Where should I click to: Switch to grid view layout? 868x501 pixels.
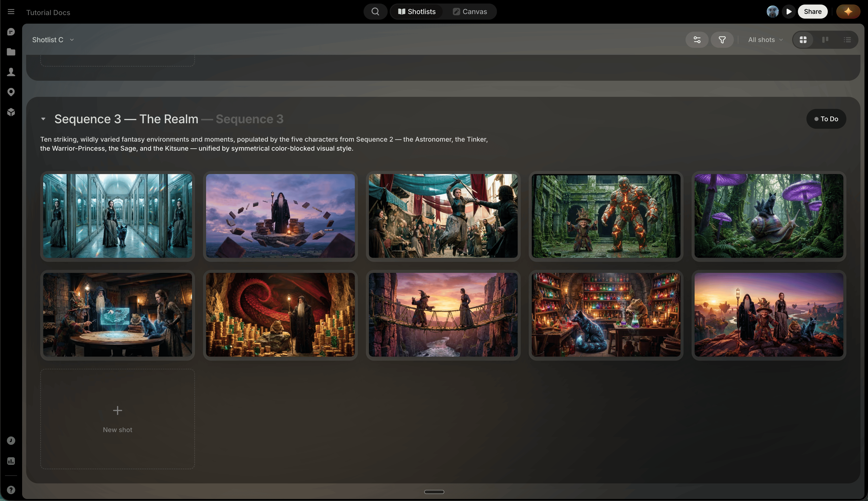[803, 40]
